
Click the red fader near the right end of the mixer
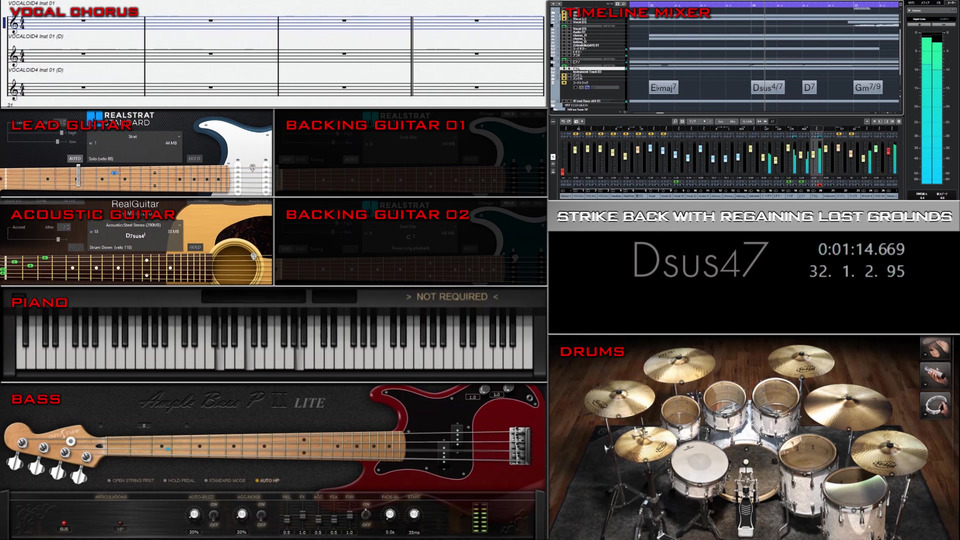pos(888,151)
